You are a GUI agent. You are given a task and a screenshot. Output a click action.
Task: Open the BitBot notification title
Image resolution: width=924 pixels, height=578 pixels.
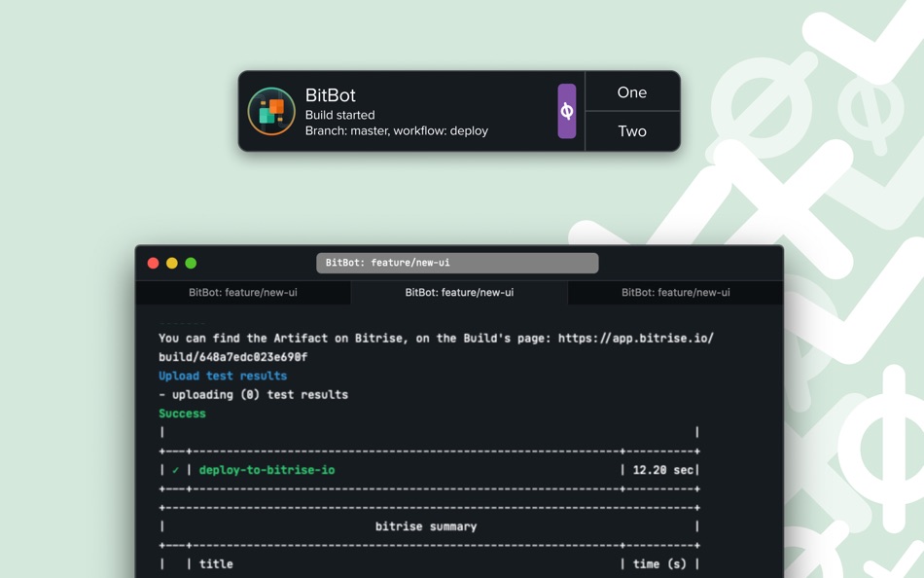point(330,95)
